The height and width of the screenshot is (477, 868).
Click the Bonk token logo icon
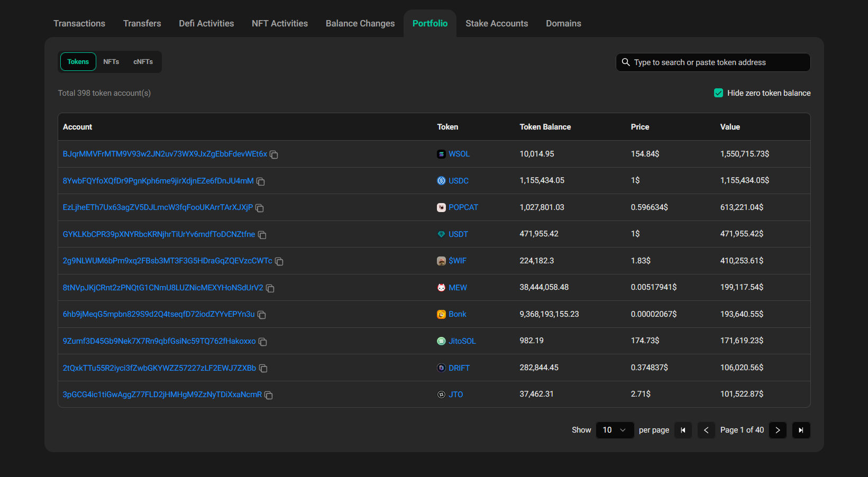point(441,314)
